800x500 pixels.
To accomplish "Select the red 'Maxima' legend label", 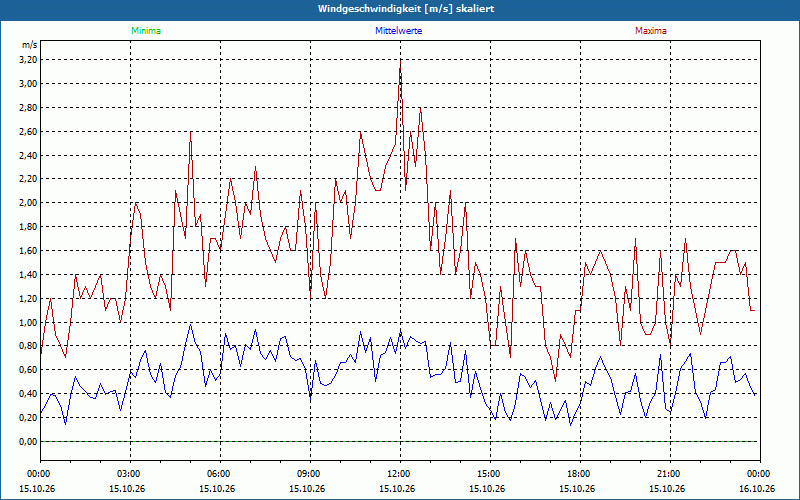I will [x=651, y=31].
